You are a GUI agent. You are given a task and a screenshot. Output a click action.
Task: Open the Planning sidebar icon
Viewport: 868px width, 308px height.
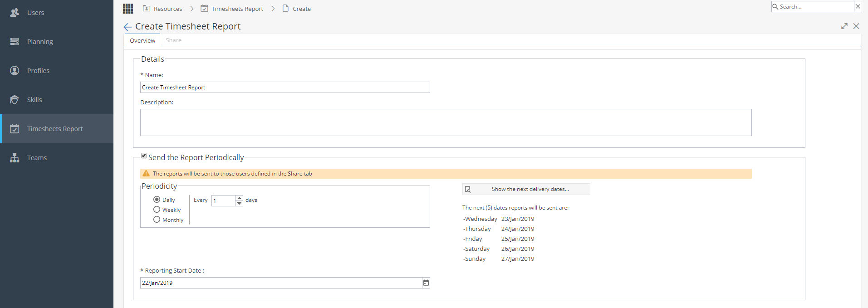point(15,42)
